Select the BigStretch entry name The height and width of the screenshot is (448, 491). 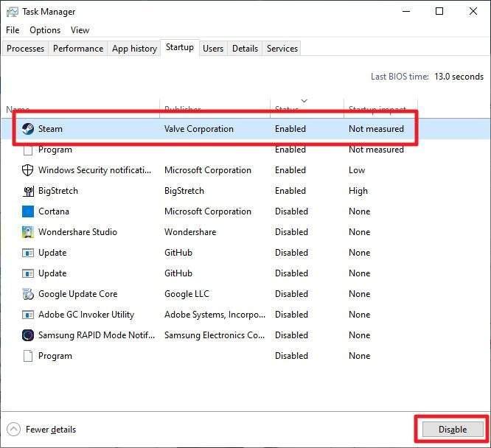click(x=58, y=191)
